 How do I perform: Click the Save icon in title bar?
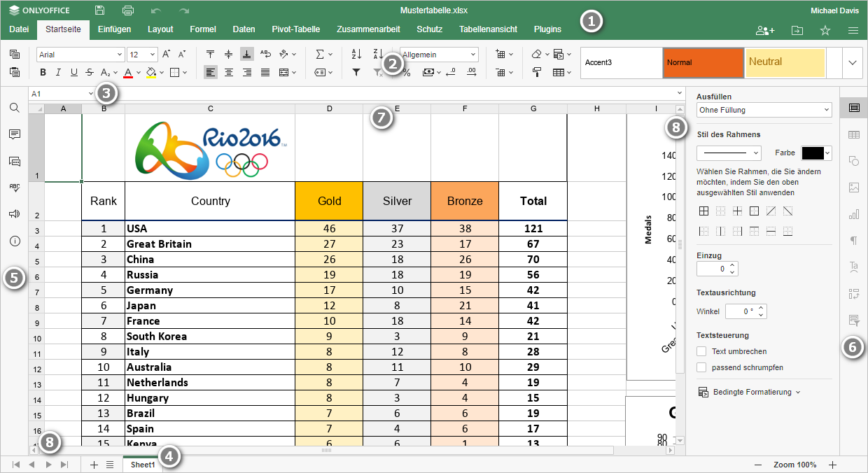click(x=100, y=10)
